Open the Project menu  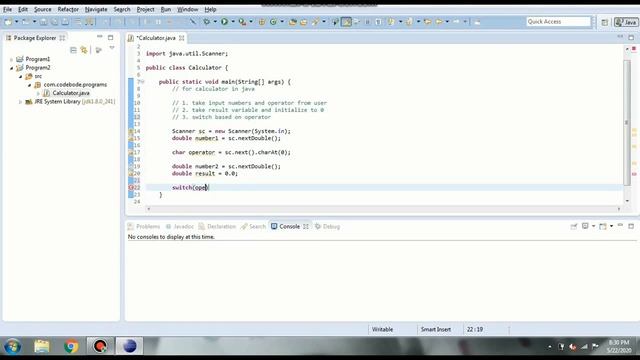145,9
